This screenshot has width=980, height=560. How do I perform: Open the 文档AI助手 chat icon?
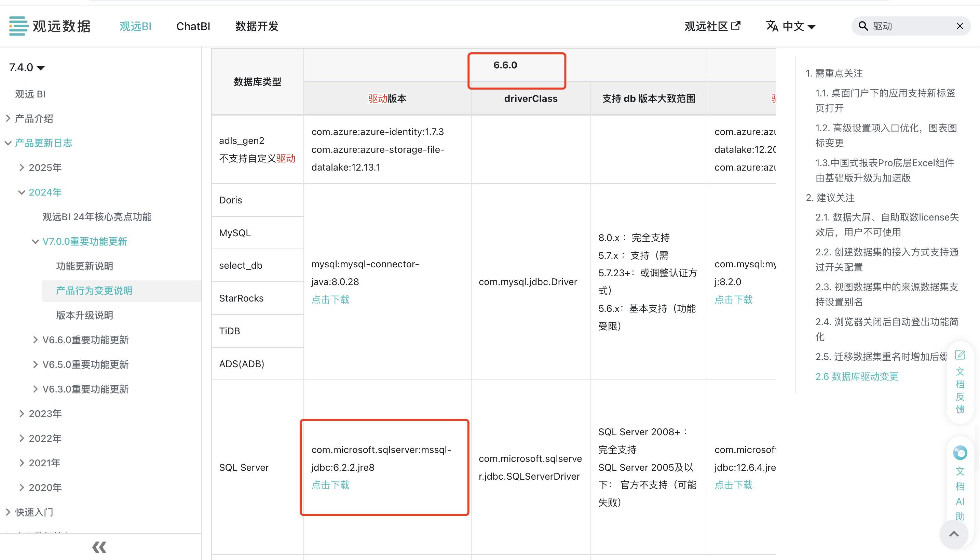click(959, 453)
